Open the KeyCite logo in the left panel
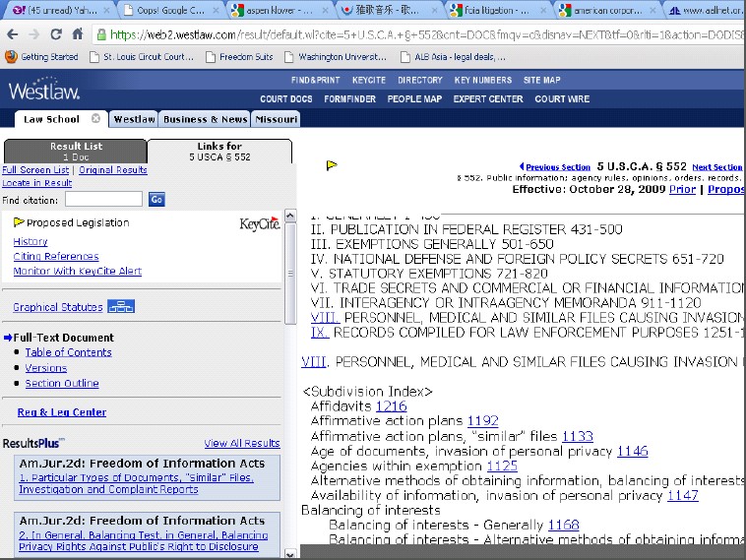 click(260, 223)
